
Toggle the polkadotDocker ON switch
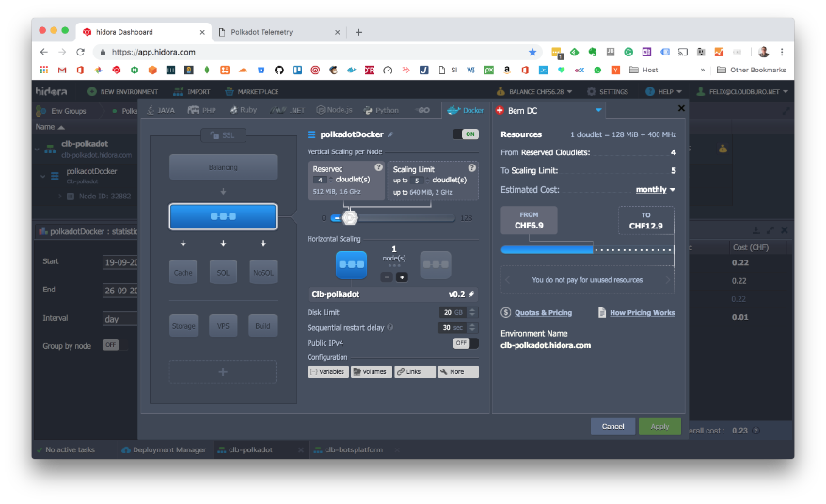pyautogui.click(x=465, y=134)
